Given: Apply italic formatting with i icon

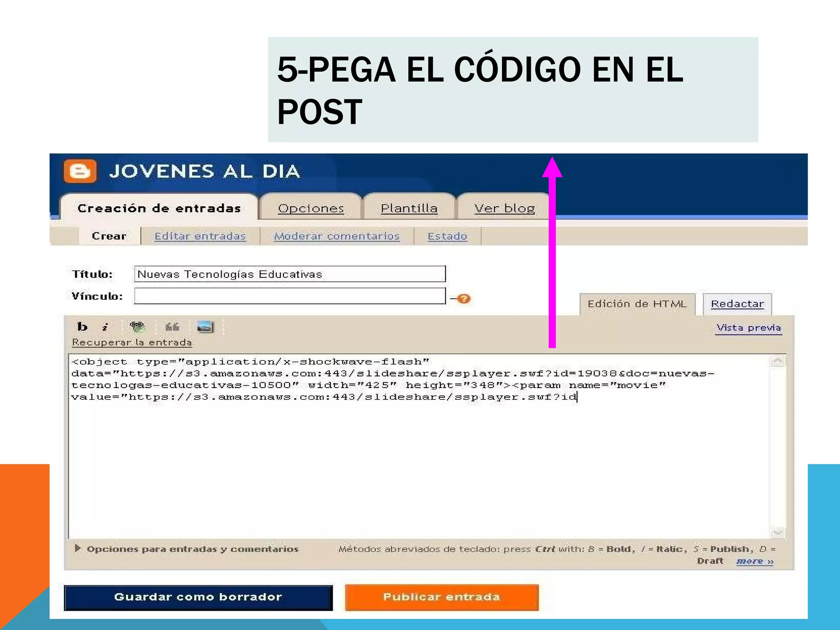Looking at the screenshot, I should coord(105,327).
